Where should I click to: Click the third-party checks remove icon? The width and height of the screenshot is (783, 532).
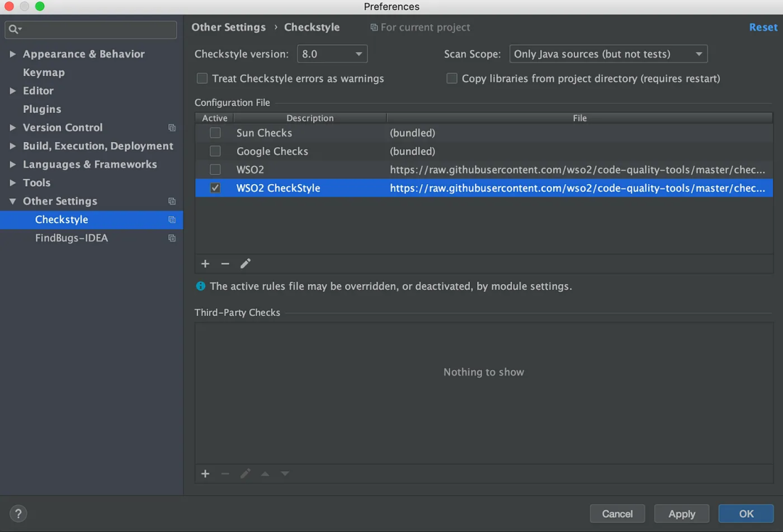tap(225, 473)
